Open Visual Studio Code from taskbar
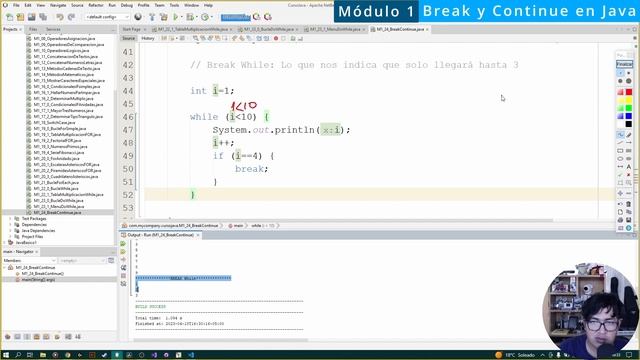 [x=191, y=355]
